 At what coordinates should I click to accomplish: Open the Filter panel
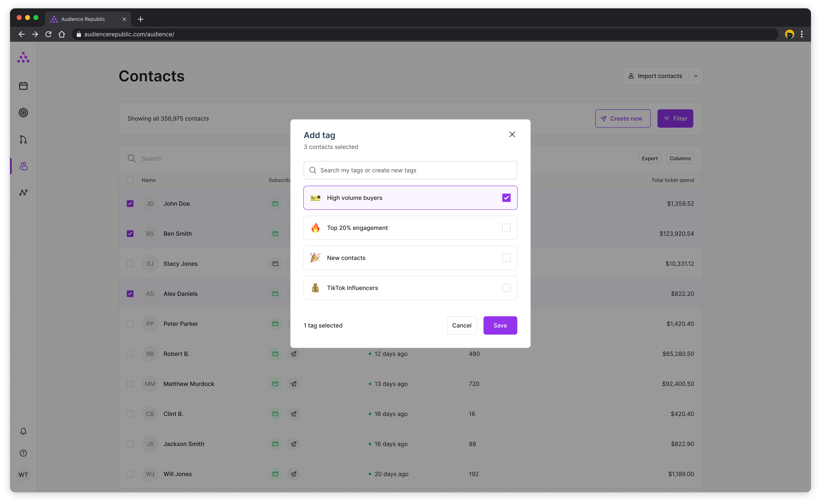pyautogui.click(x=675, y=118)
